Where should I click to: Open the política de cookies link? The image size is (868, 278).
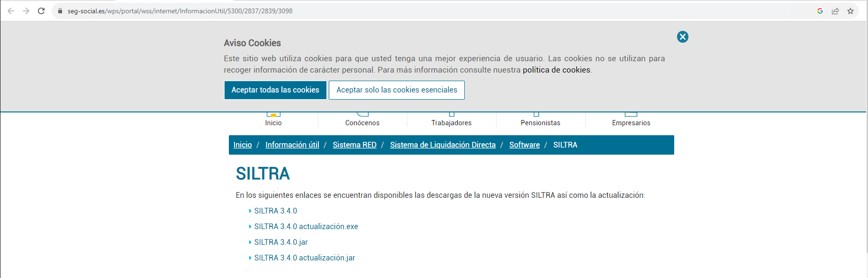point(556,70)
